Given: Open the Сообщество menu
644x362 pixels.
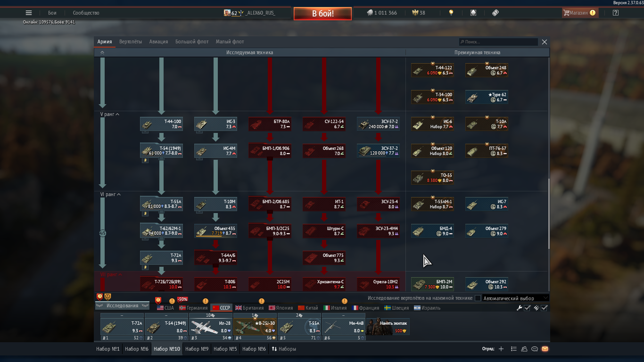Looking at the screenshot, I should (86, 13).
